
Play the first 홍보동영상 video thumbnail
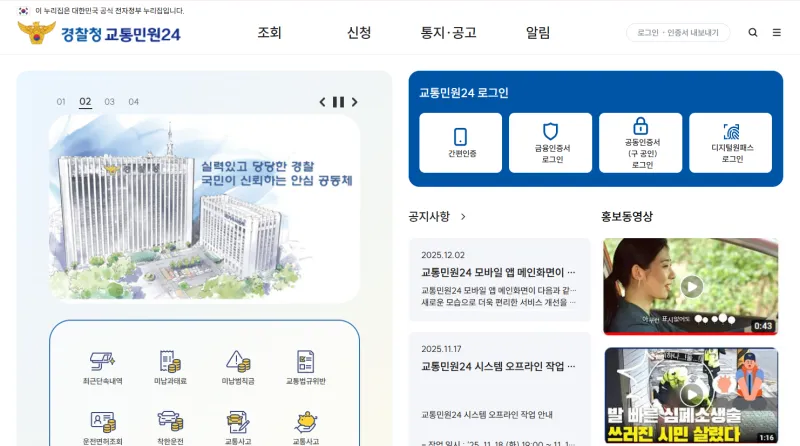pyautogui.click(x=690, y=286)
